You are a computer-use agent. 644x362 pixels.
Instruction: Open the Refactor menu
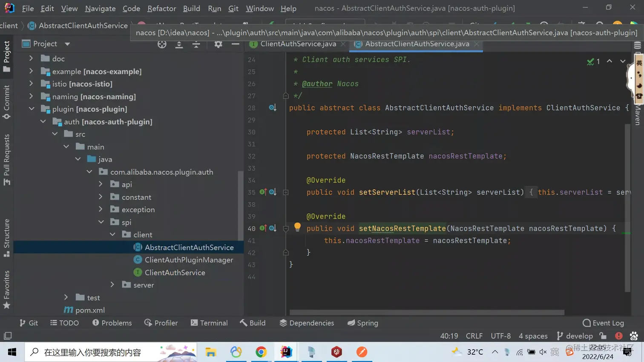(x=161, y=8)
